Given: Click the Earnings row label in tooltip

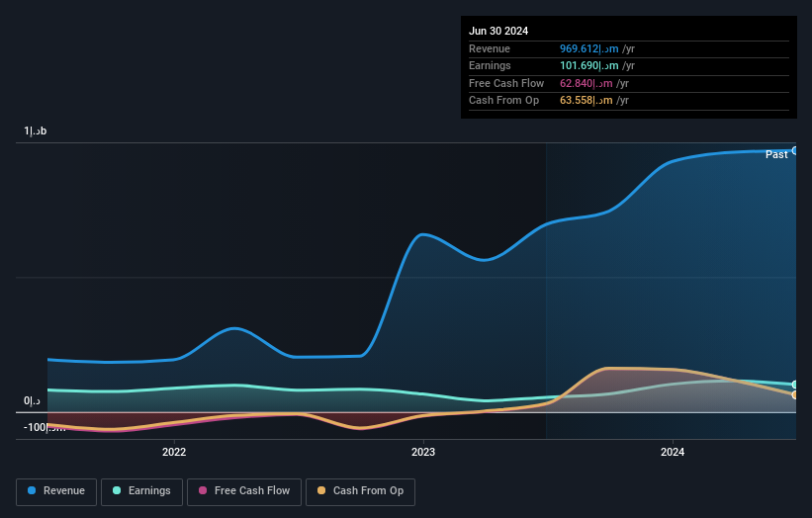Looking at the screenshot, I should [490, 65].
